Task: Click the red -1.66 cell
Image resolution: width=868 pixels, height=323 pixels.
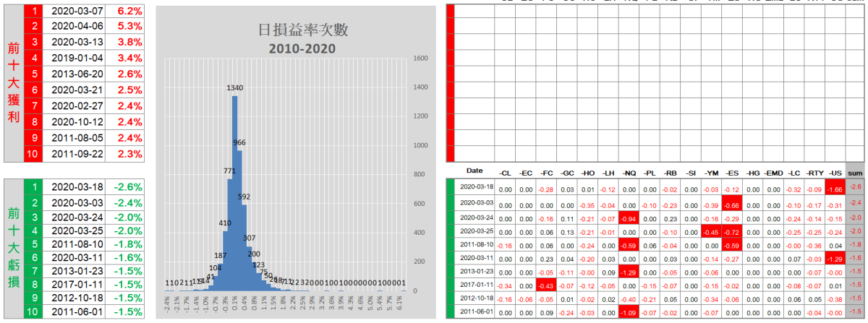Action: coord(835,189)
